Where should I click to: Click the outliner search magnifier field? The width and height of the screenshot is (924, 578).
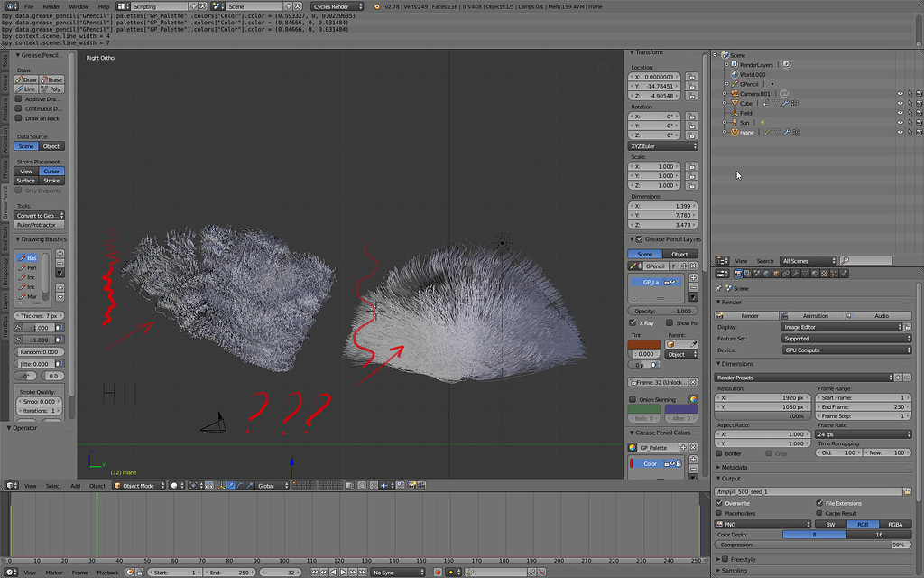pos(865,261)
